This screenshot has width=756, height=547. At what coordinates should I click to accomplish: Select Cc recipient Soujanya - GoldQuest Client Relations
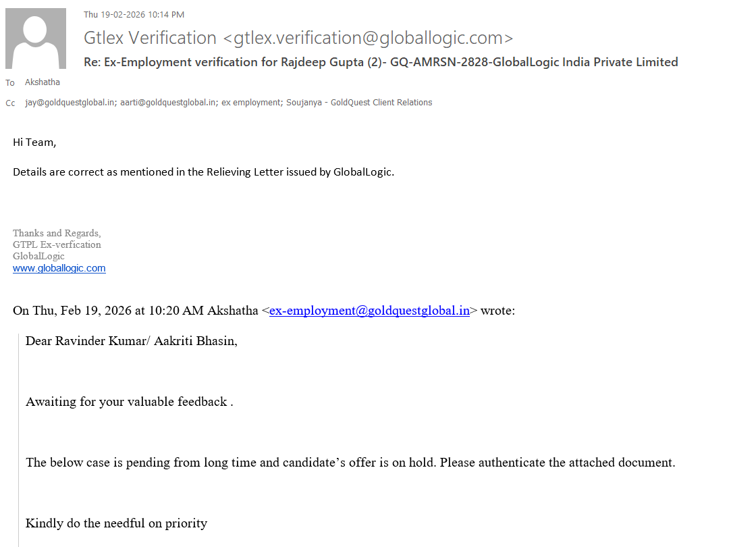[x=360, y=103]
